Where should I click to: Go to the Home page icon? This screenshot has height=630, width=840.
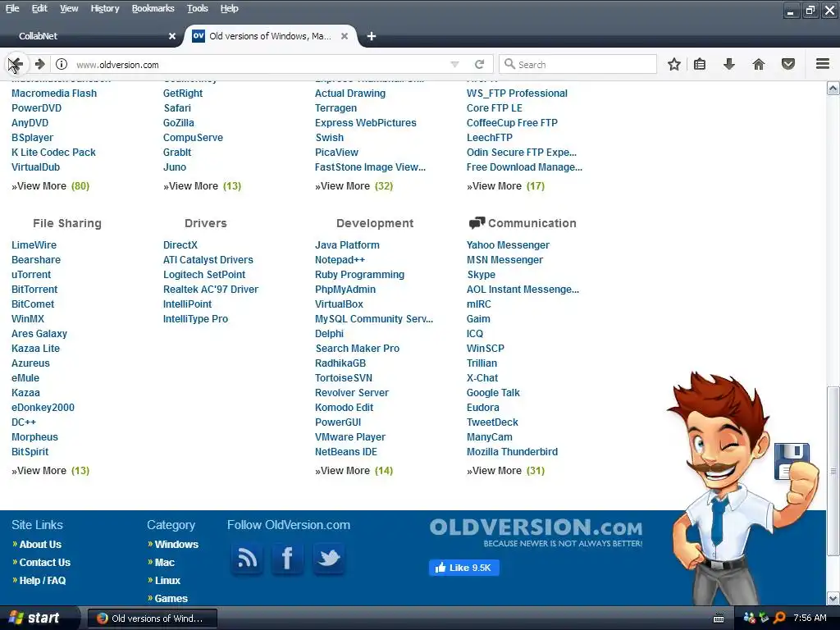(759, 64)
